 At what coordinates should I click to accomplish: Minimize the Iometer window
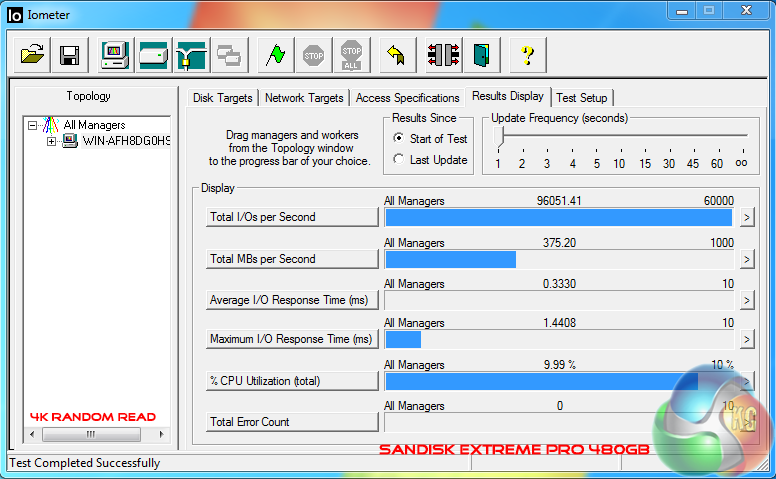click(x=682, y=10)
